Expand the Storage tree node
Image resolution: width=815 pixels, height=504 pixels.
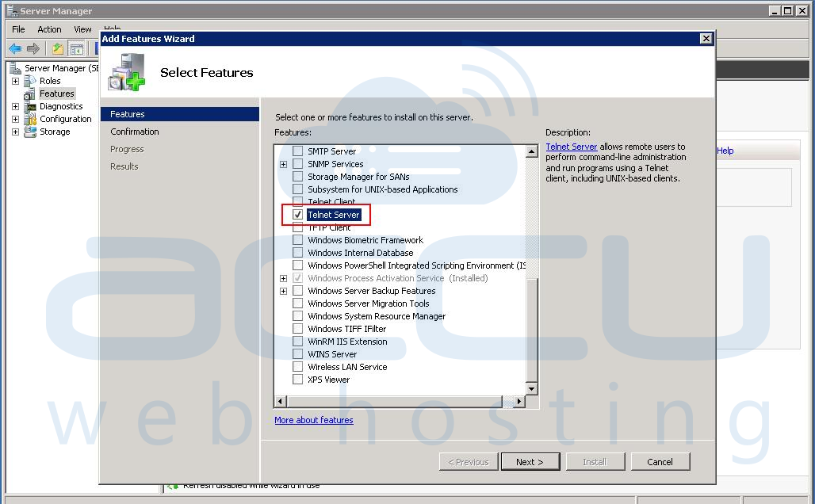pyautogui.click(x=16, y=132)
